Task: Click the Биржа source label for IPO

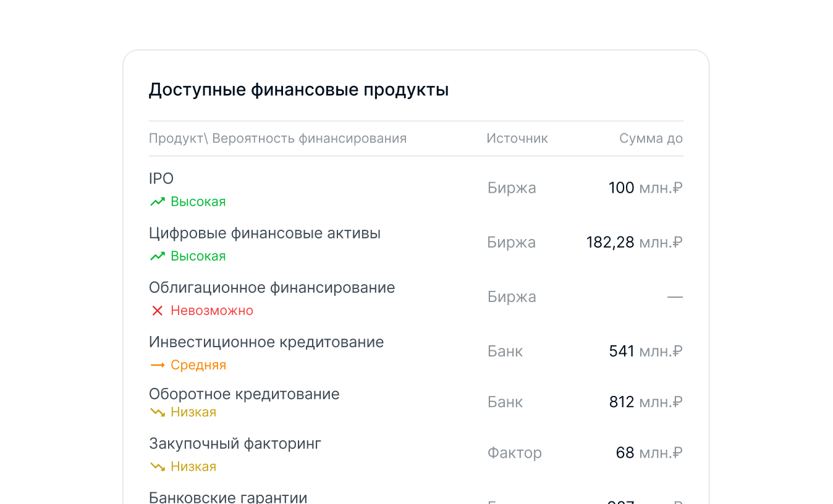Action: 511,188
